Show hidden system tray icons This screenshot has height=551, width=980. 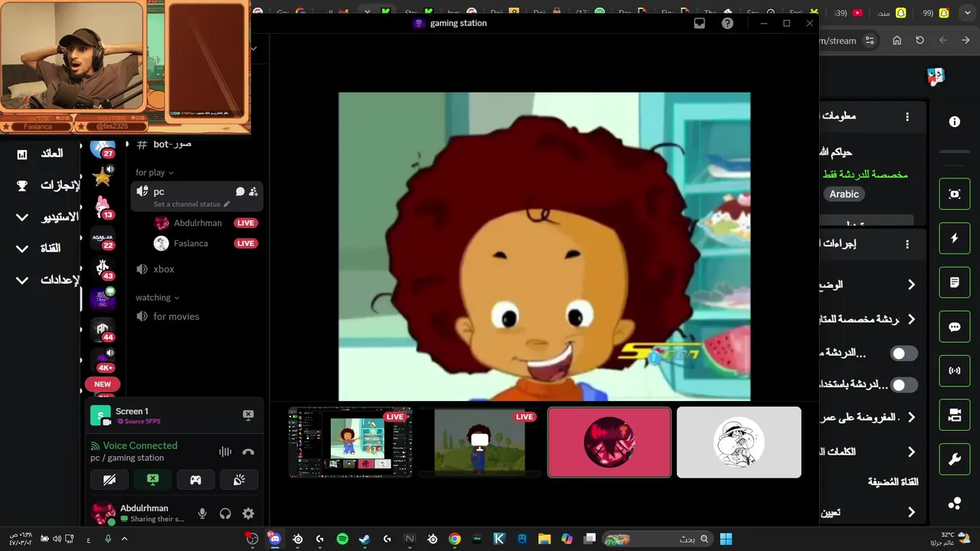[x=124, y=539]
